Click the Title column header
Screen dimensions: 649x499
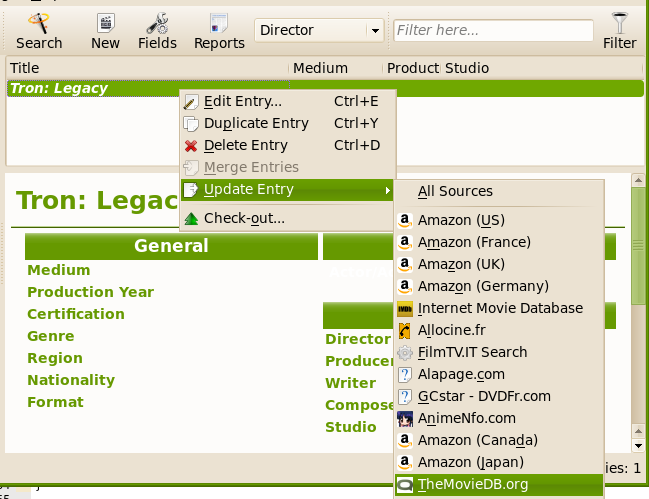tap(147, 68)
